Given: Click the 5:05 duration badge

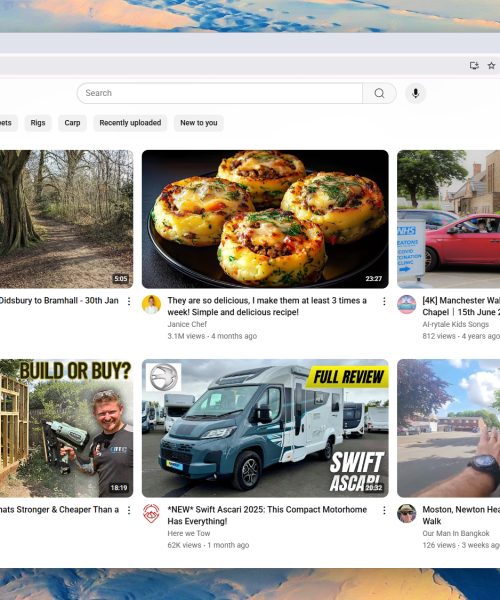Looking at the screenshot, I should (x=121, y=279).
